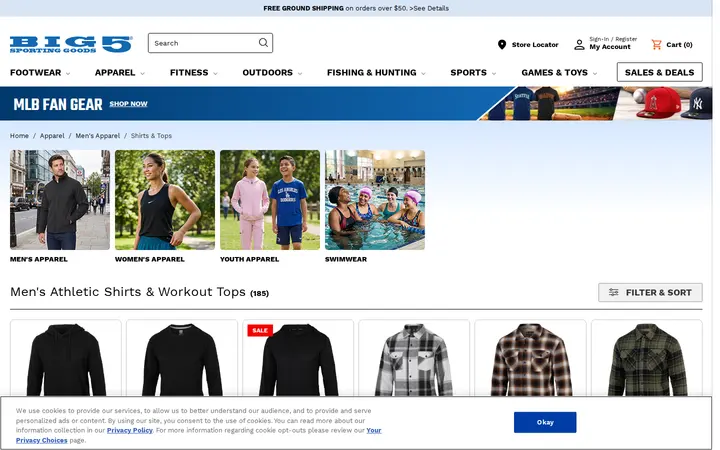Go to Apparel breadcrumb

tap(52, 135)
